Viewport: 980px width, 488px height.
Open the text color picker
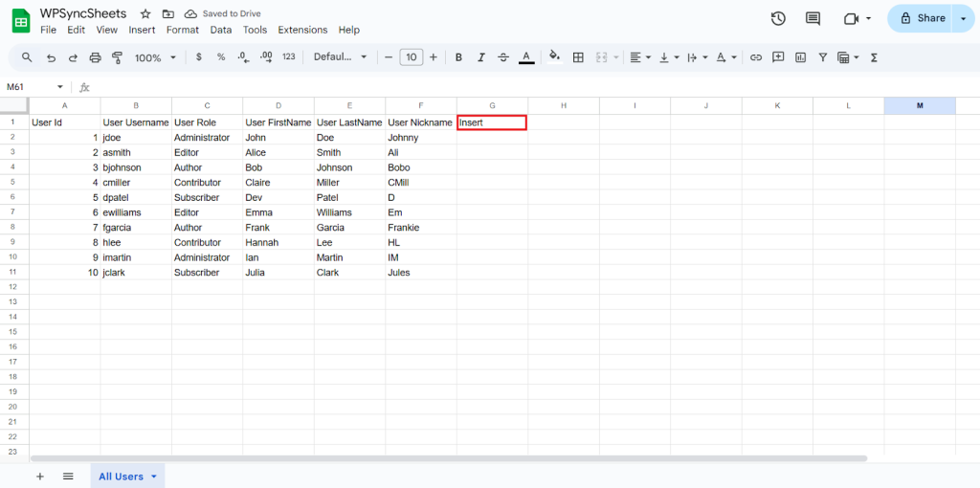click(x=526, y=57)
